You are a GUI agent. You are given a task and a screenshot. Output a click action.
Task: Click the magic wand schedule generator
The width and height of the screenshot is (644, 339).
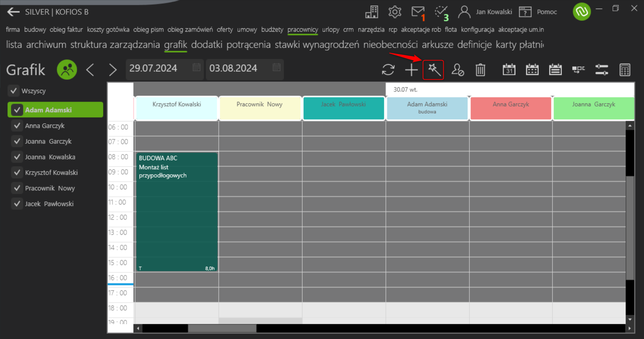(x=433, y=70)
